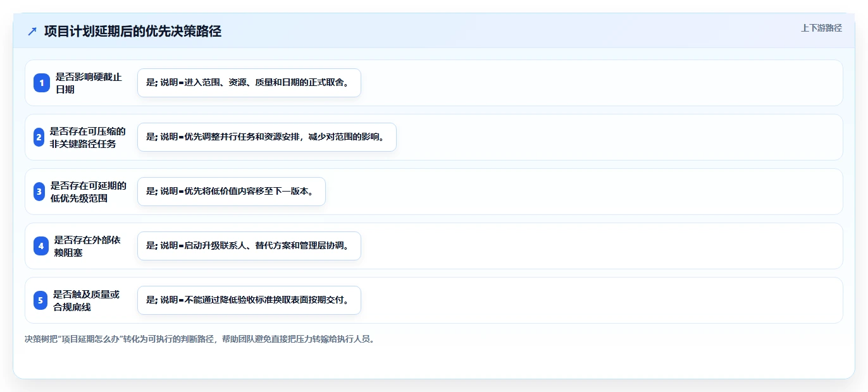This screenshot has height=392, width=868.
Task: Select step number badge 2
Action: [x=39, y=137]
